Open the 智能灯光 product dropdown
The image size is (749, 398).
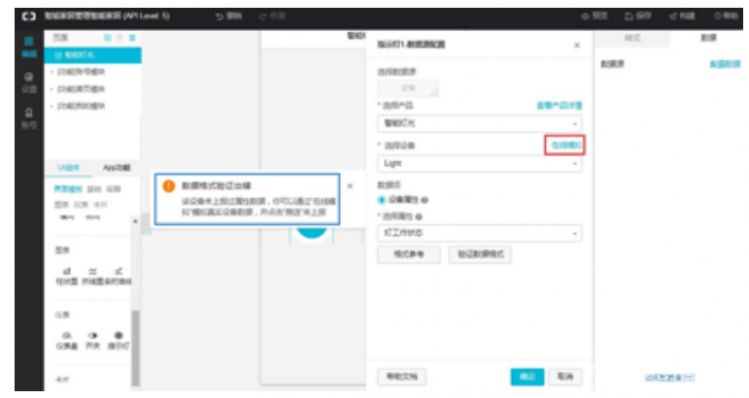point(480,124)
